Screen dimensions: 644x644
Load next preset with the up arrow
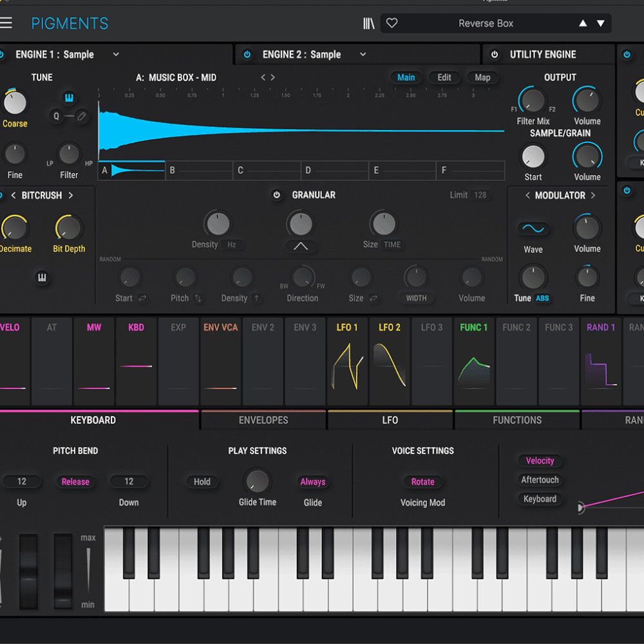pyautogui.click(x=583, y=23)
